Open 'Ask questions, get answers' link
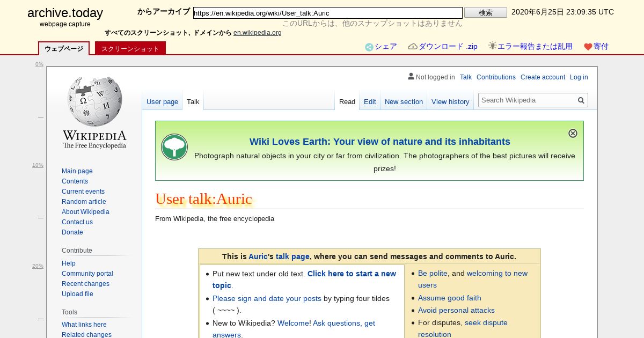Viewport: 644px width, 338px height. [x=294, y=329]
